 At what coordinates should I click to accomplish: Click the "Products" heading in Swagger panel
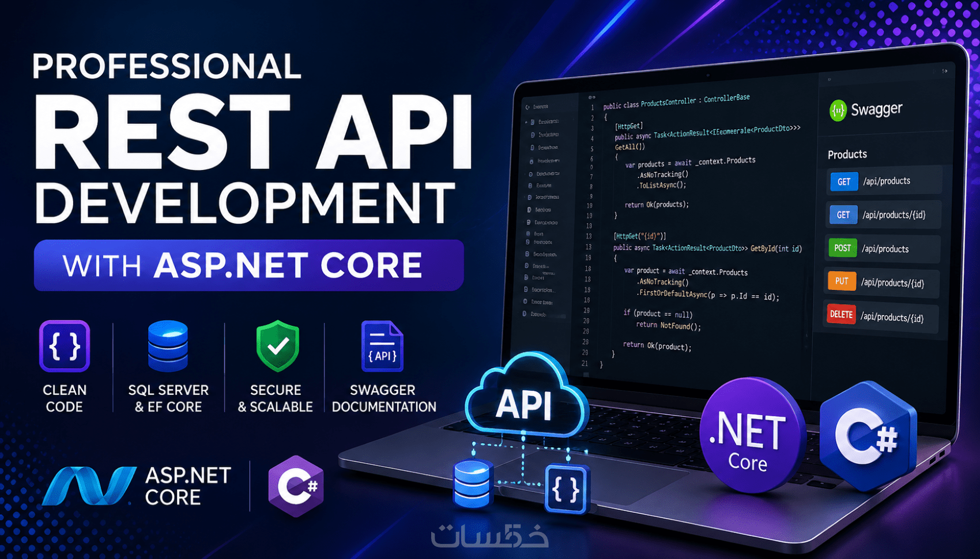tap(847, 154)
